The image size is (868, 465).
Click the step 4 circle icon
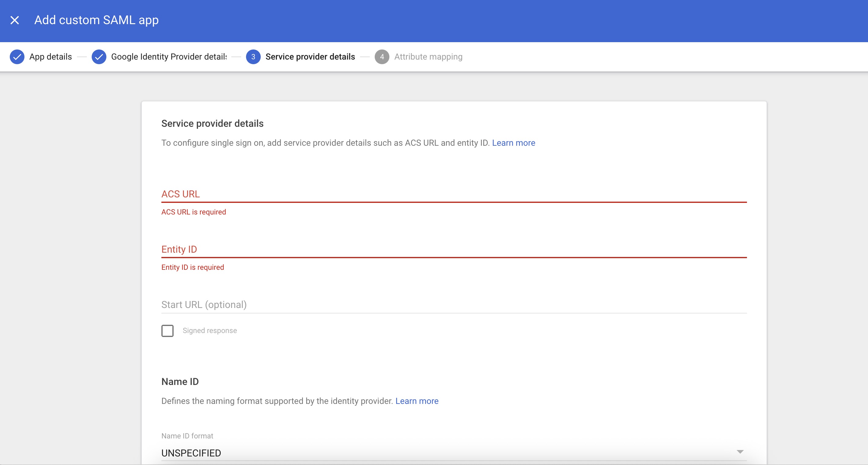382,57
